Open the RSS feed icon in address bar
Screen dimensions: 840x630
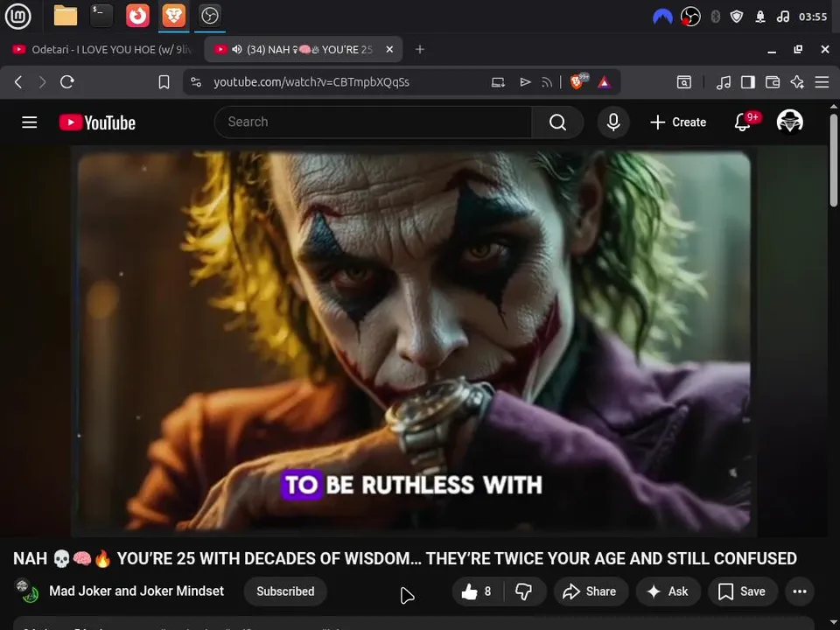click(547, 82)
